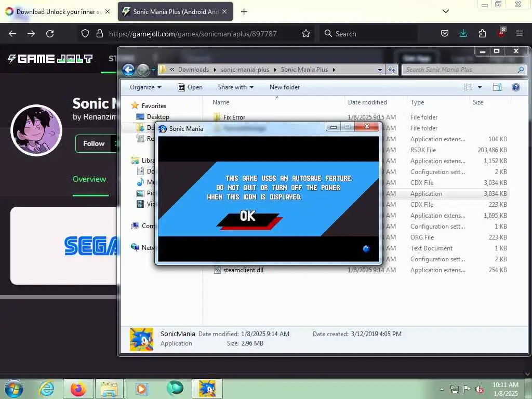Open Firefox hamburger application menu

coord(520,33)
